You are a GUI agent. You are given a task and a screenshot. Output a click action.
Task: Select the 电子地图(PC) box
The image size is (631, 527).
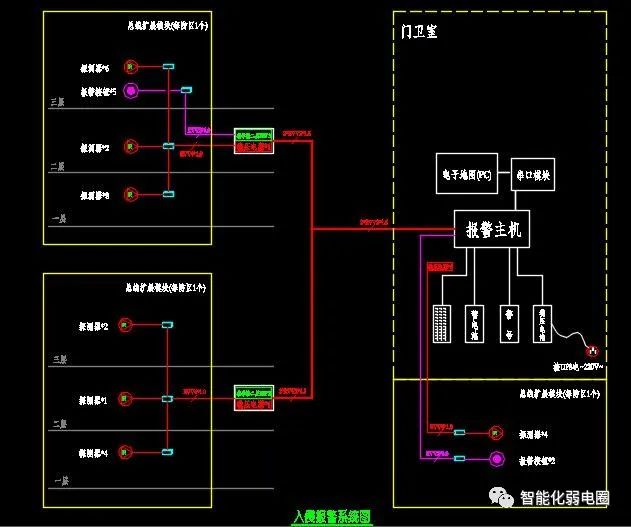(x=467, y=173)
